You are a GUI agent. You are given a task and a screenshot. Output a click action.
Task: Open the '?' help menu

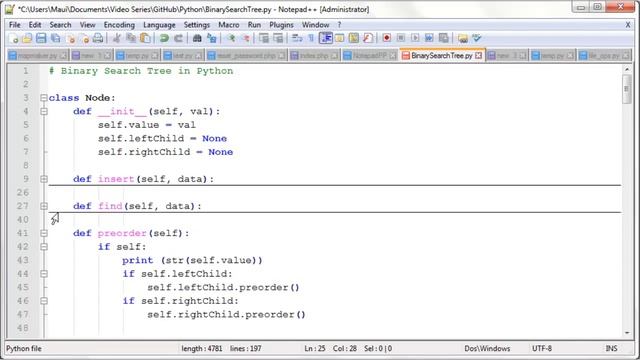tap(339, 25)
